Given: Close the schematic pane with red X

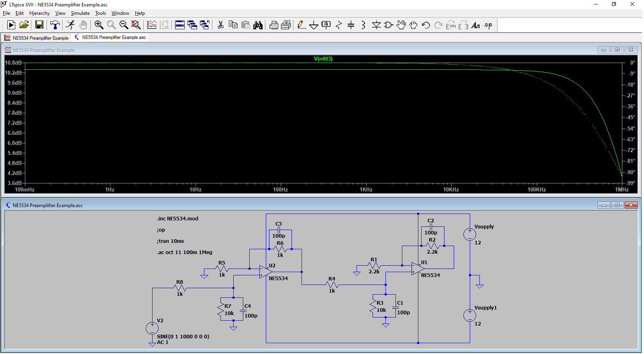Looking at the screenshot, I should (631, 205).
